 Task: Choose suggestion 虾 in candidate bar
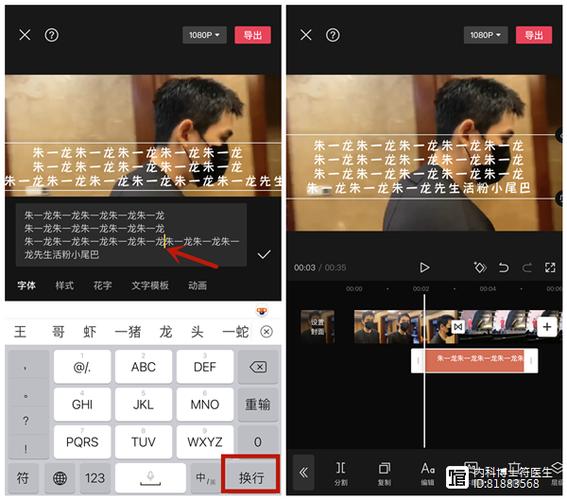90,332
